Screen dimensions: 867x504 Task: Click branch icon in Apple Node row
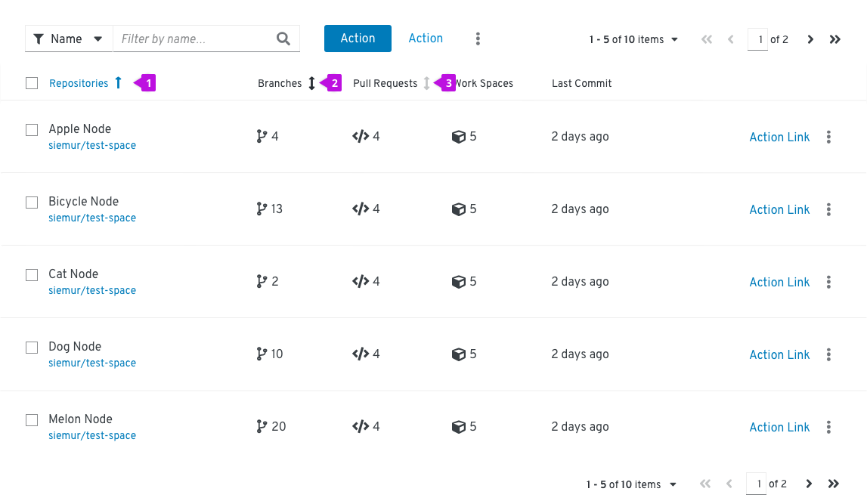[262, 137]
